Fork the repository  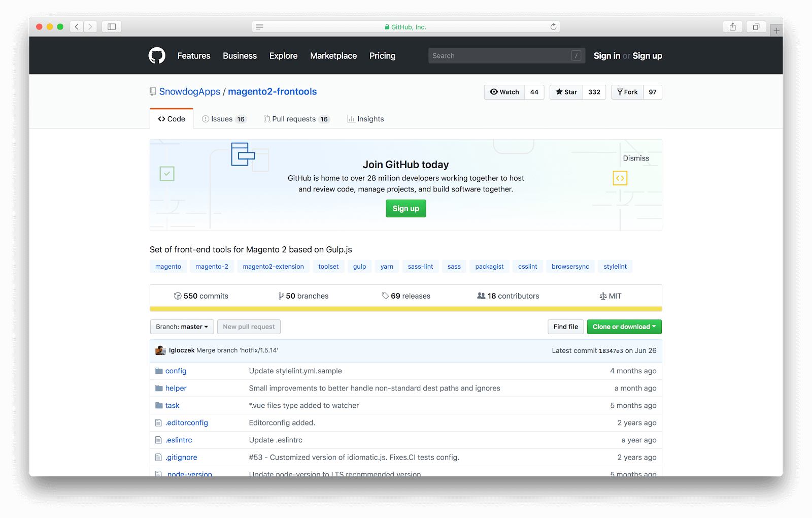coord(627,92)
